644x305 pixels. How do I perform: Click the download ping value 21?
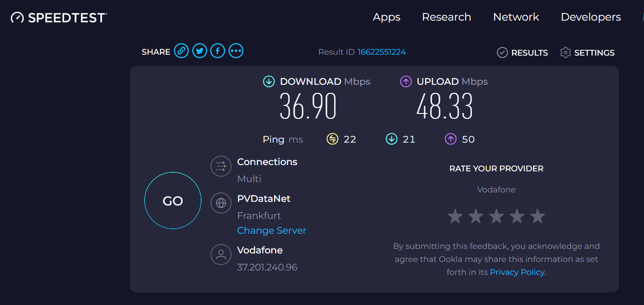click(409, 139)
